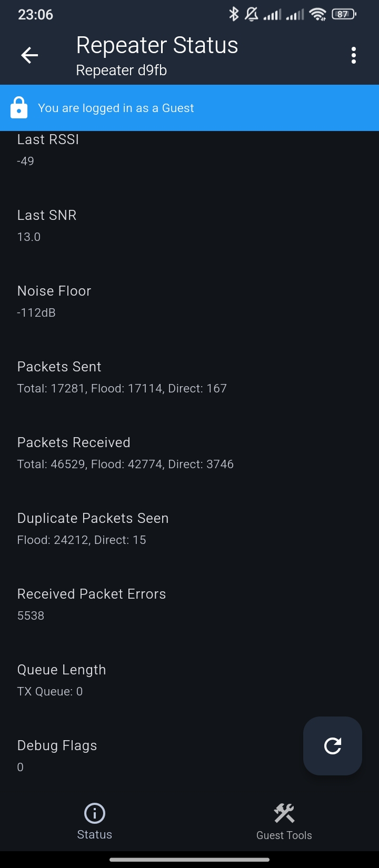Tap the back arrow icon
Screen dimensions: 379x868
click(29, 55)
